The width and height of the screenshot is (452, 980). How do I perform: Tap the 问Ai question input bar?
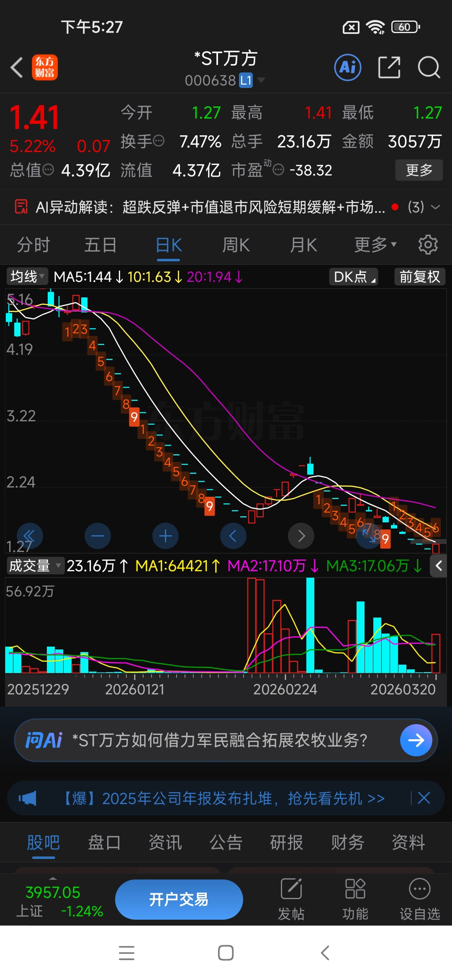click(x=226, y=740)
